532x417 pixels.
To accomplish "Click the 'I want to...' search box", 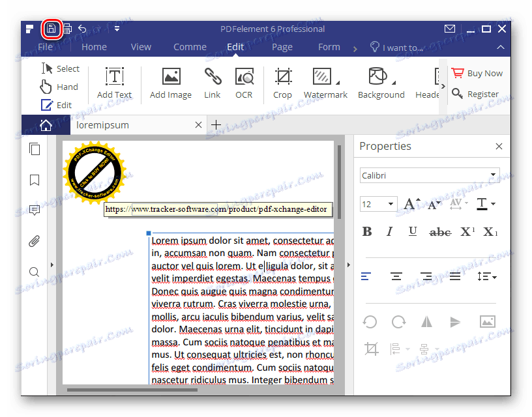I will [396, 48].
